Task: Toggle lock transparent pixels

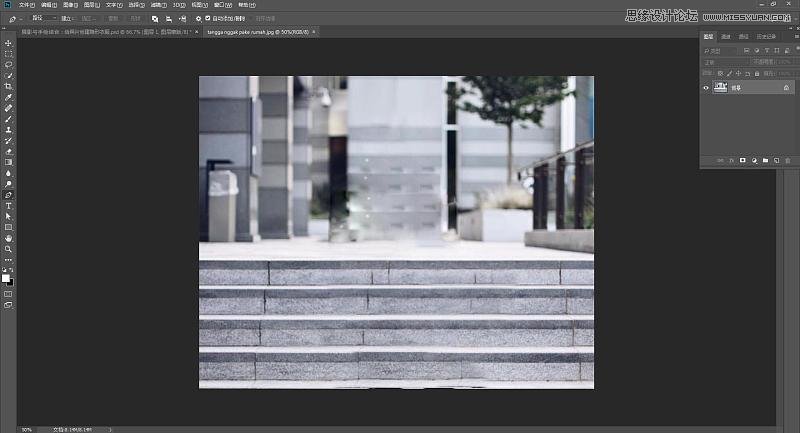Action: pyautogui.click(x=720, y=73)
